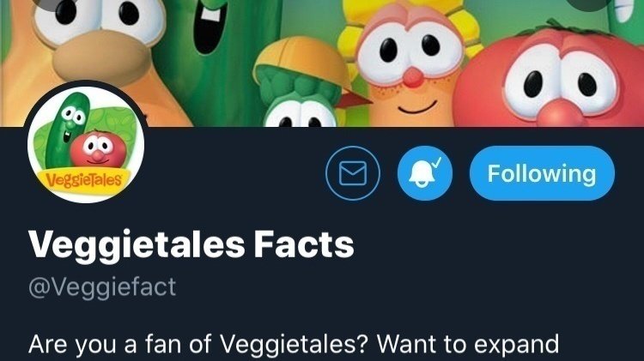Click the Following button

click(x=542, y=173)
